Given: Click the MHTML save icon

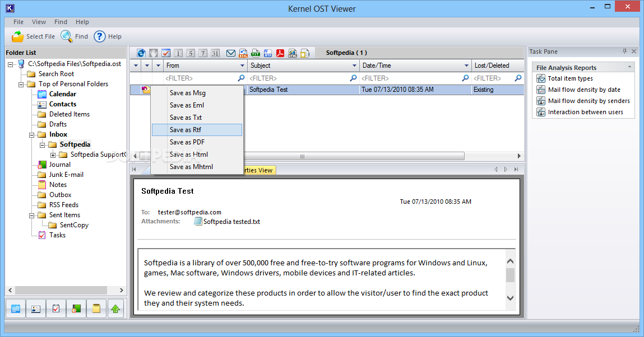Looking at the screenshot, I should pos(305,53).
